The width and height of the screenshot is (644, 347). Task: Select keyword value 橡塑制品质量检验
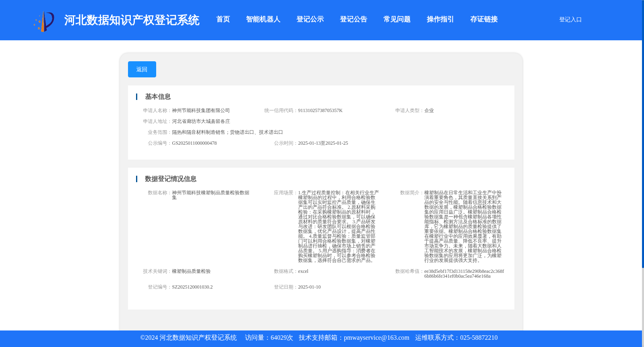(x=191, y=271)
